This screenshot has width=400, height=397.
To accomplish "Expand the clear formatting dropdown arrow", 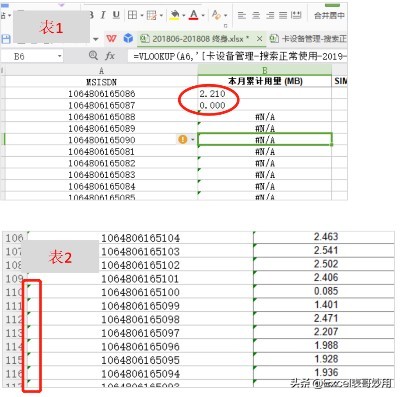I will (x=226, y=15).
